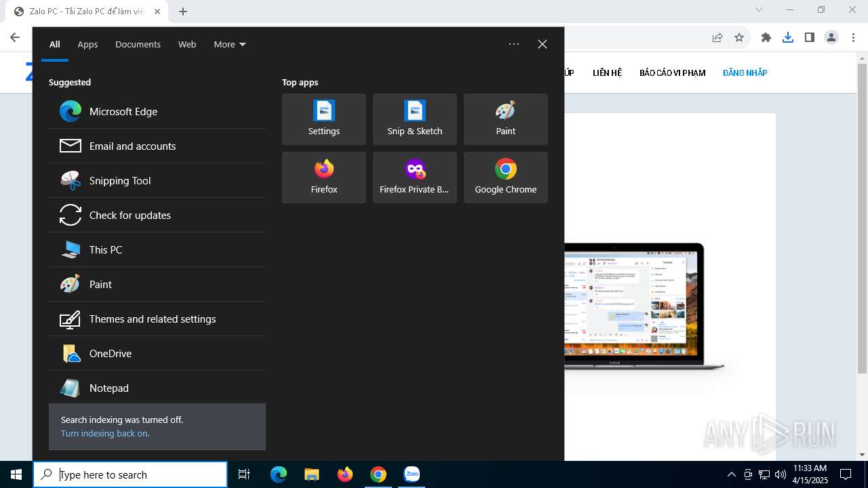Image resolution: width=868 pixels, height=488 pixels.
Task: Open network icon in system tray
Action: pyautogui.click(x=764, y=474)
